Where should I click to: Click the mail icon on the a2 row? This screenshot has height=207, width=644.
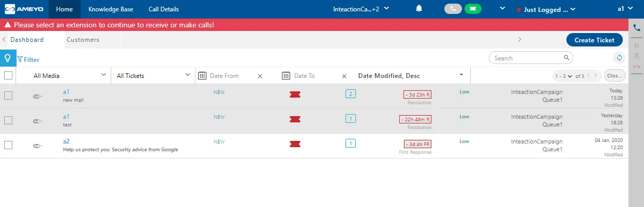38,146
